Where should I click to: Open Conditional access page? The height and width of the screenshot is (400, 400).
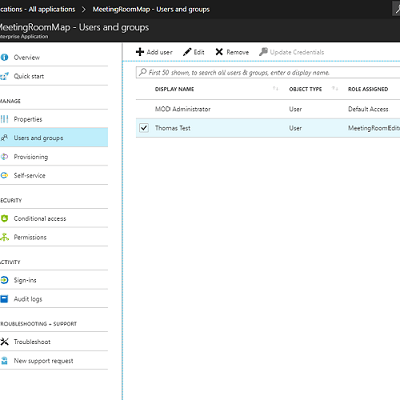pos(54,218)
